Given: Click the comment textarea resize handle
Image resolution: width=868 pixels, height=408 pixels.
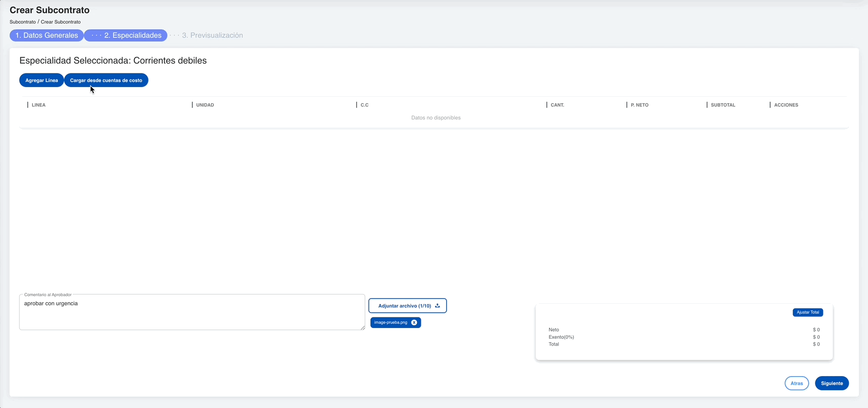Looking at the screenshot, I should (362, 328).
